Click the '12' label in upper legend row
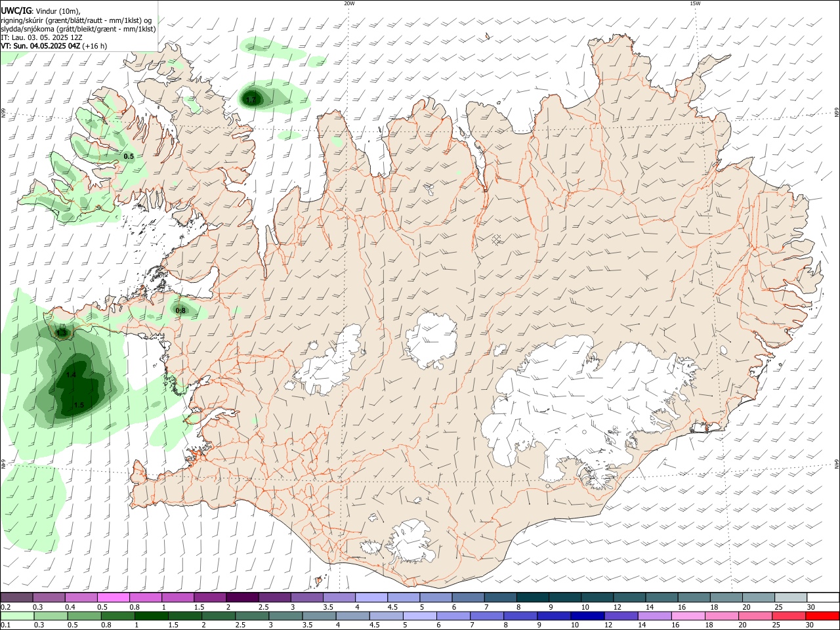 point(618,608)
